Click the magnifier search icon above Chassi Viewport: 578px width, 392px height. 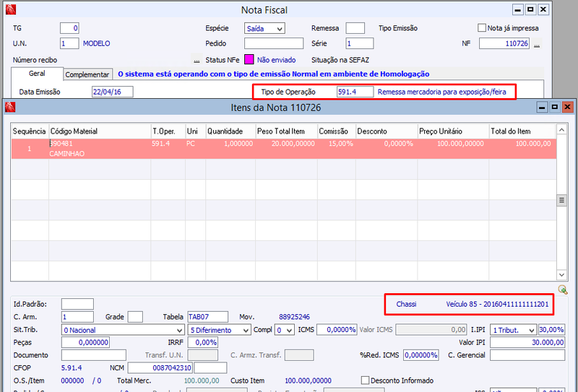(563, 289)
